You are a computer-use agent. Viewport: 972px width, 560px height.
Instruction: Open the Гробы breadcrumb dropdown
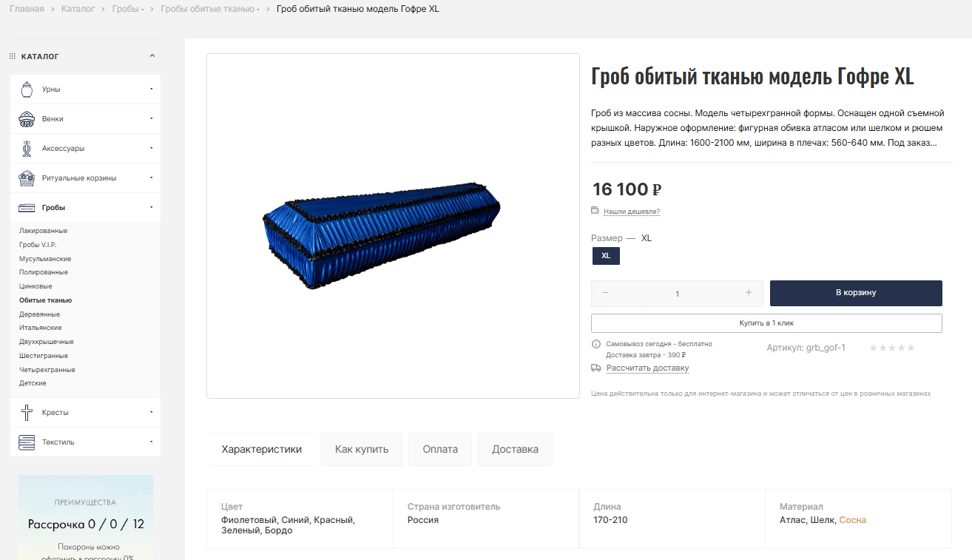click(x=142, y=9)
